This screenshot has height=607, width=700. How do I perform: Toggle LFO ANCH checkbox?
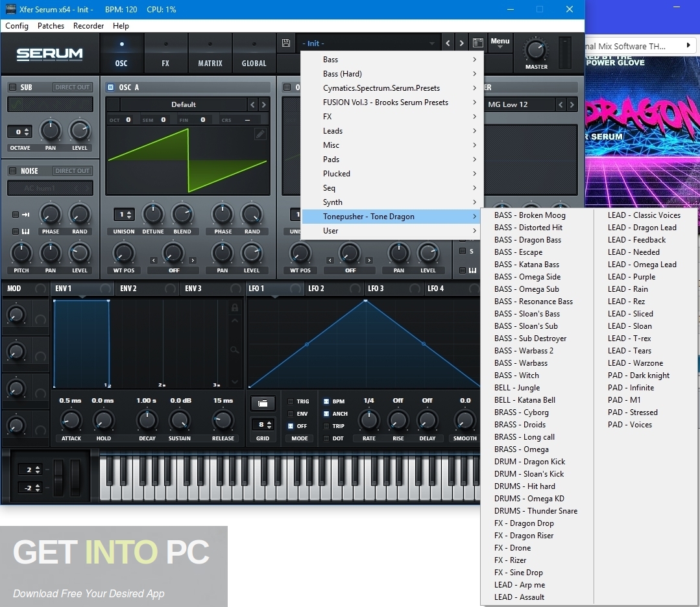click(326, 414)
